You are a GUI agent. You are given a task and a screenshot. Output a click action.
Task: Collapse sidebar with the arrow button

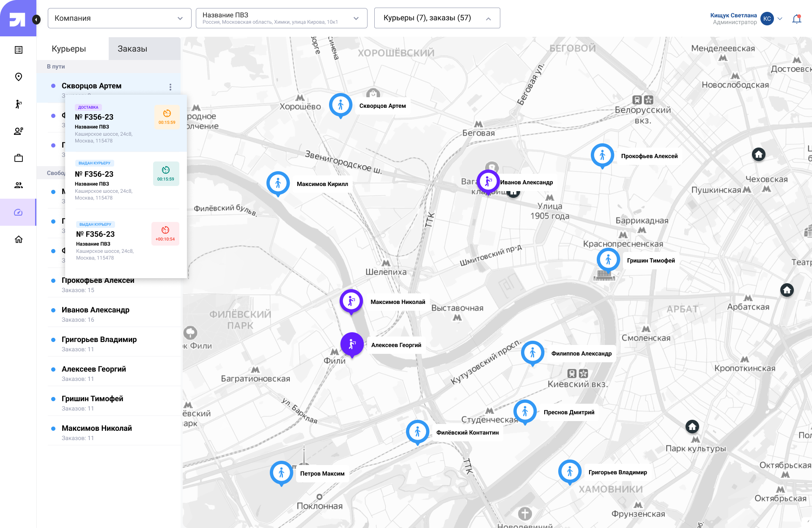click(36, 19)
